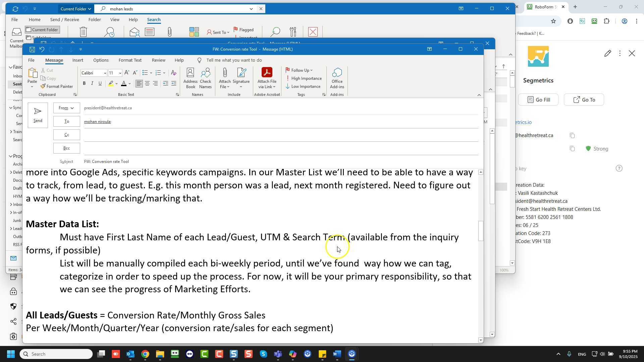Screen dimensions: 644x362
Task: Click the Bcc recipient button
Action: tap(66, 148)
